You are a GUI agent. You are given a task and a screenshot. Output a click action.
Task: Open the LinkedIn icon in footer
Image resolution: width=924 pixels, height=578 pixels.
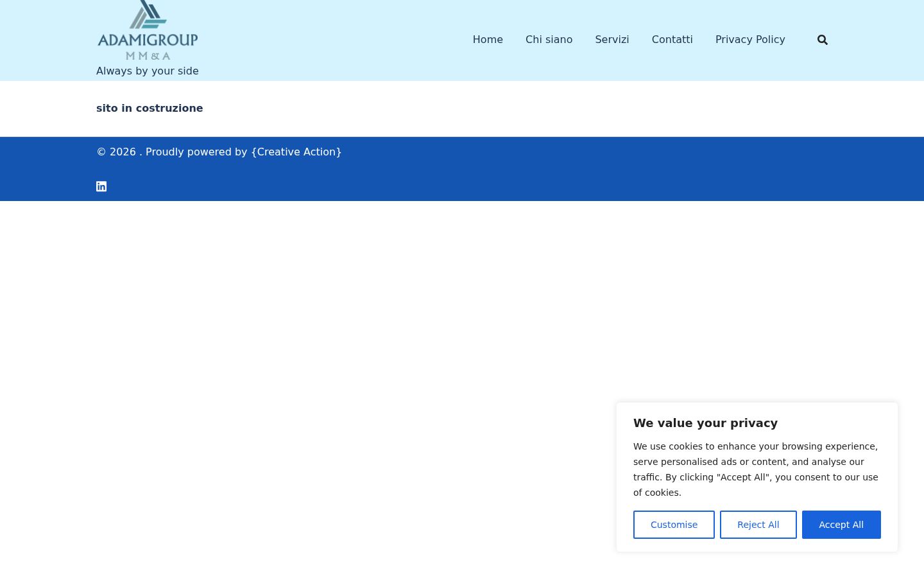[101, 186]
